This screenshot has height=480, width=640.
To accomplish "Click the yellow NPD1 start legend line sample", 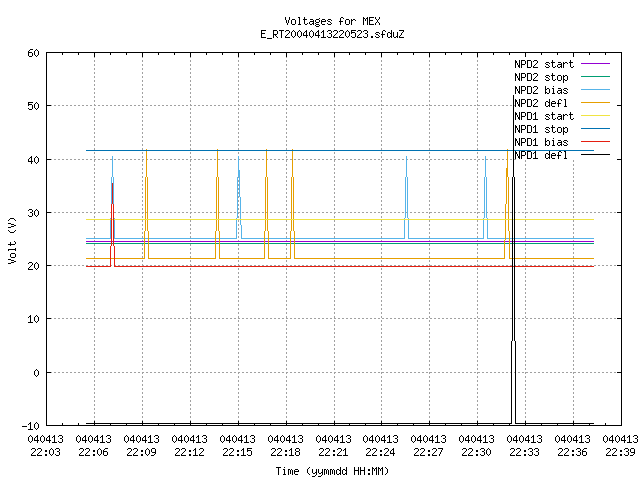I will [595, 116].
